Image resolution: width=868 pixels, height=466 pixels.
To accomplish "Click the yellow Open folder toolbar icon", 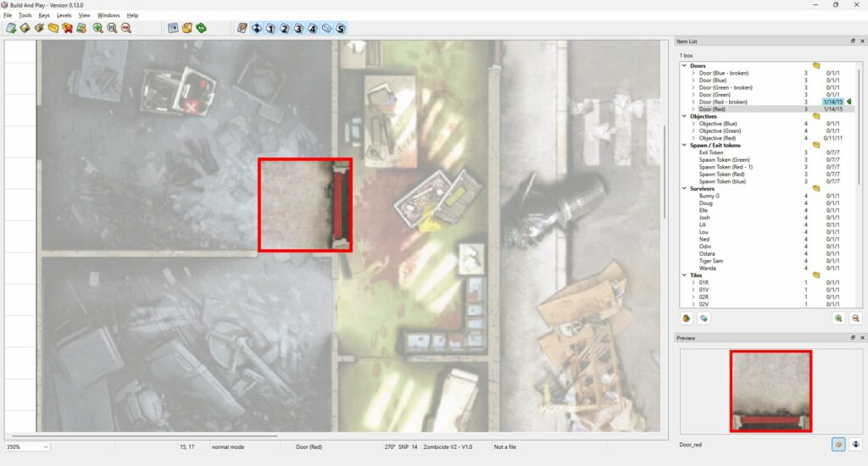I will pos(53,28).
